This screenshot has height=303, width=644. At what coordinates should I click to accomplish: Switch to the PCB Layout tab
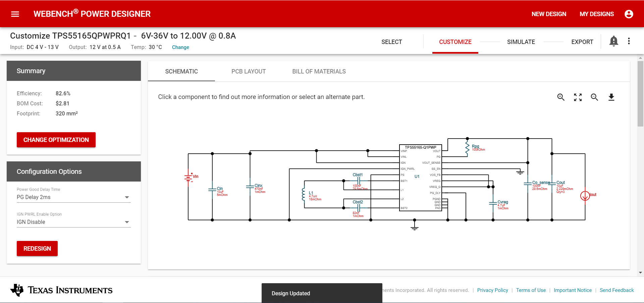[x=249, y=71]
